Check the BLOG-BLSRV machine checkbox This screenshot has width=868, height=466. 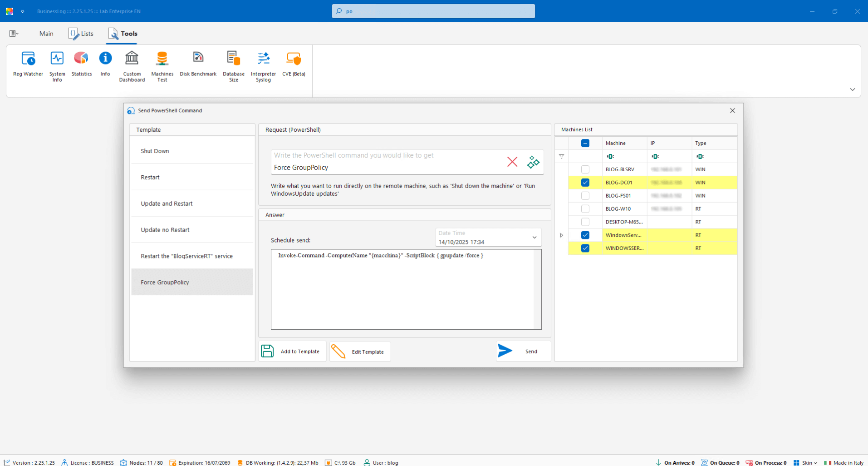coord(585,169)
